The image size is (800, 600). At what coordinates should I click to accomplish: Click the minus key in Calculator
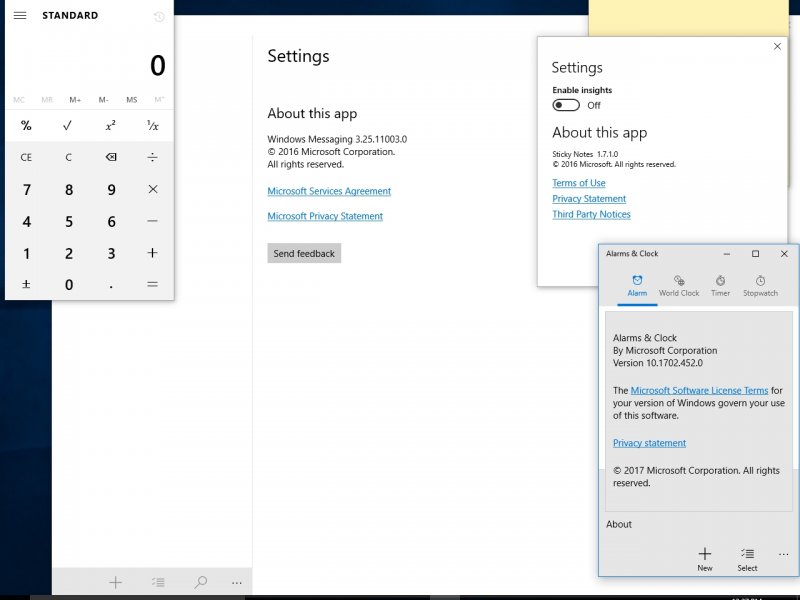click(153, 221)
